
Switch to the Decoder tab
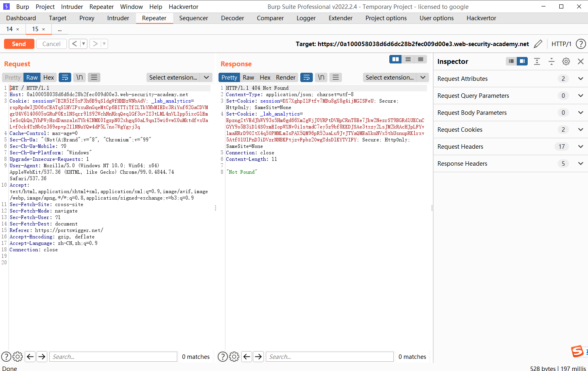[232, 18]
